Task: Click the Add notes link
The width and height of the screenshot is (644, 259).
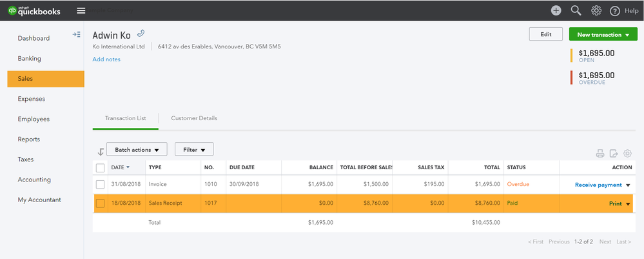Action: 106,59
